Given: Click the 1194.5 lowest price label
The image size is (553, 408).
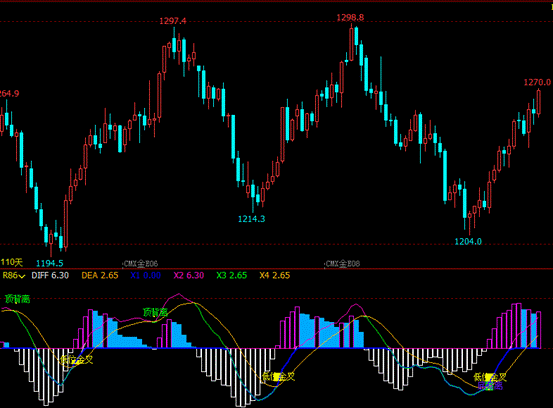Looking at the screenshot, I should click(x=50, y=263).
